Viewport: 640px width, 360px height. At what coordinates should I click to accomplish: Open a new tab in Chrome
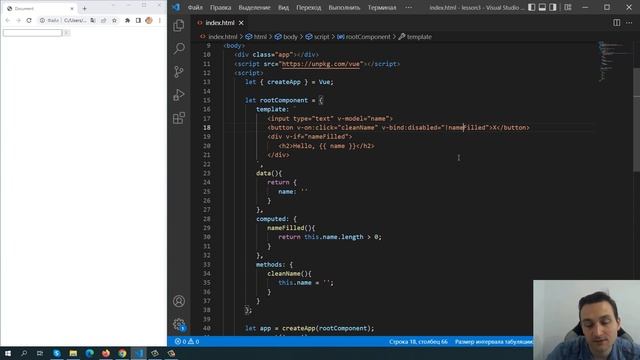click(x=84, y=8)
